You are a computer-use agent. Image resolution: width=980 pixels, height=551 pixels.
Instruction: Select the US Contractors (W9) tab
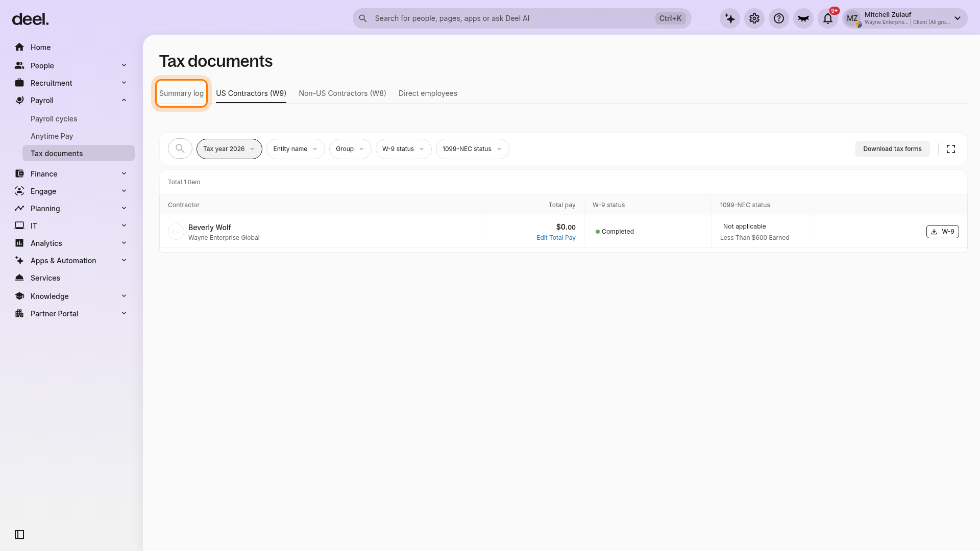click(251, 93)
